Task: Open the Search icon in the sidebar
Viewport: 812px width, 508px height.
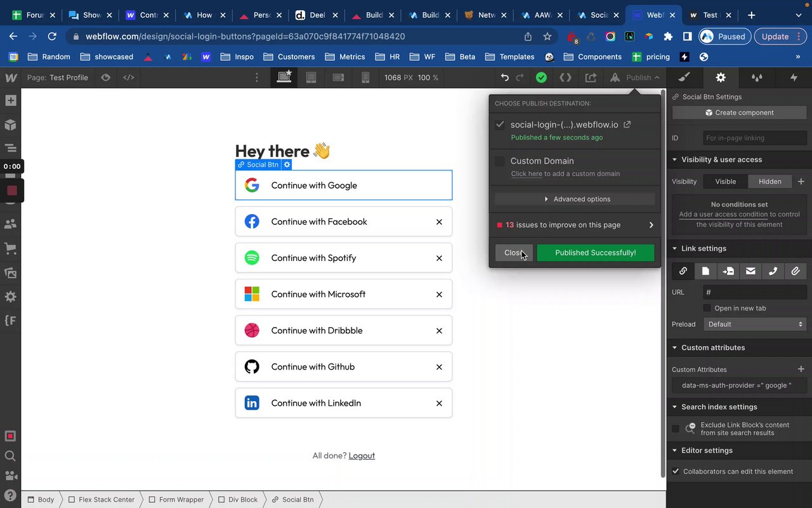Action: tap(10, 456)
